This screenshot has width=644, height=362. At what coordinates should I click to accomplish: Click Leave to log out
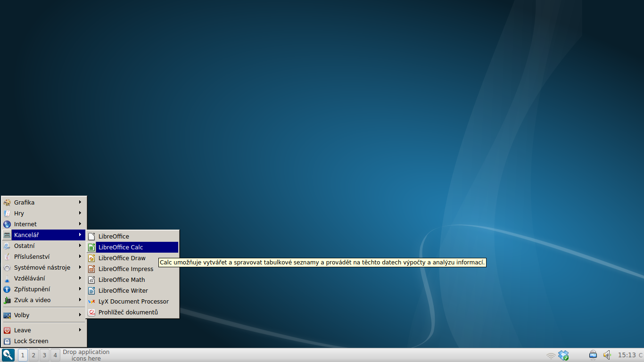pyautogui.click(x=21, y=330)
